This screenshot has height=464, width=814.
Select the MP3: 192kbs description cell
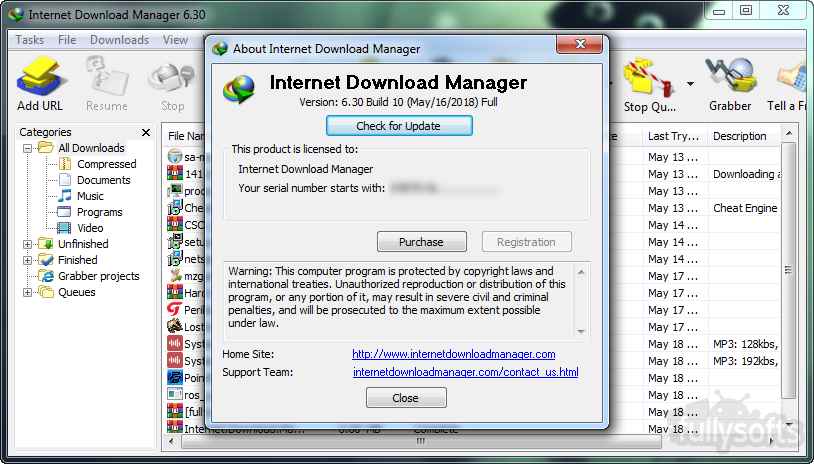pos(745,361)
